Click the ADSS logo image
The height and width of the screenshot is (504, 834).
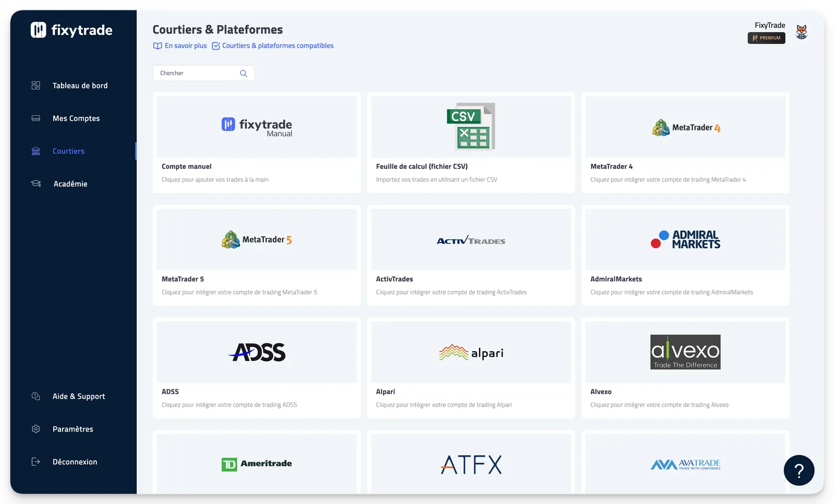click(257, 352)
